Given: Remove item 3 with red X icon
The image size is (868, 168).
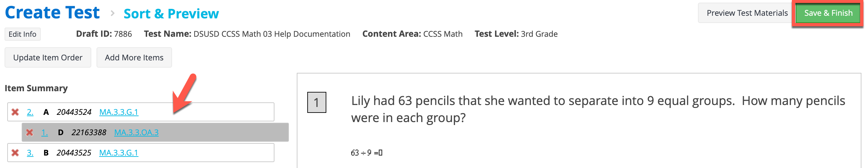Looking at the screenshot, I should tap(15, 153).
